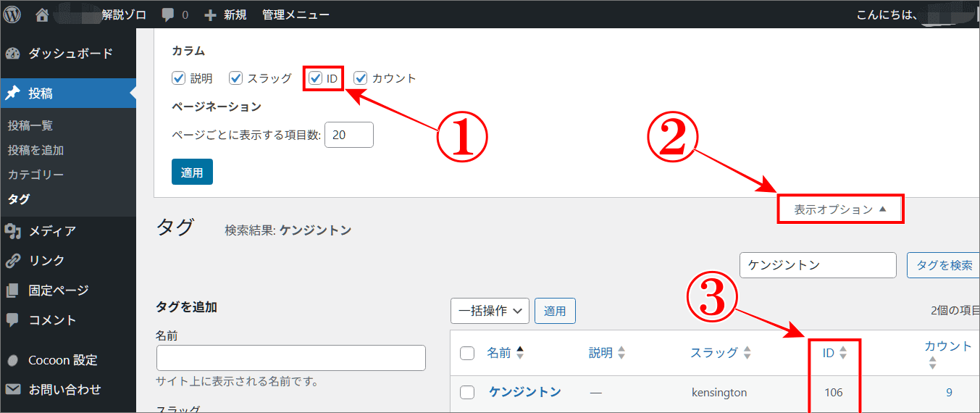Screen dimensions: 980x413
Task: Click the items-per-page number field
Action: point(348,135)
